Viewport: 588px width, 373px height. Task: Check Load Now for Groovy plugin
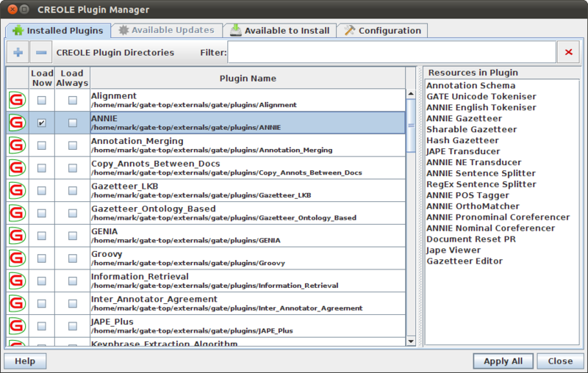pos(42,258)
